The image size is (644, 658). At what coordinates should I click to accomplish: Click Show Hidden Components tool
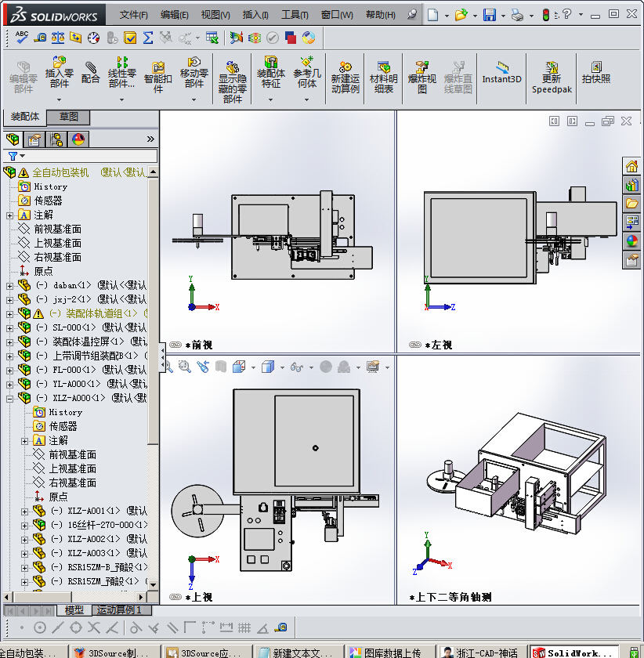pos(232,82)
